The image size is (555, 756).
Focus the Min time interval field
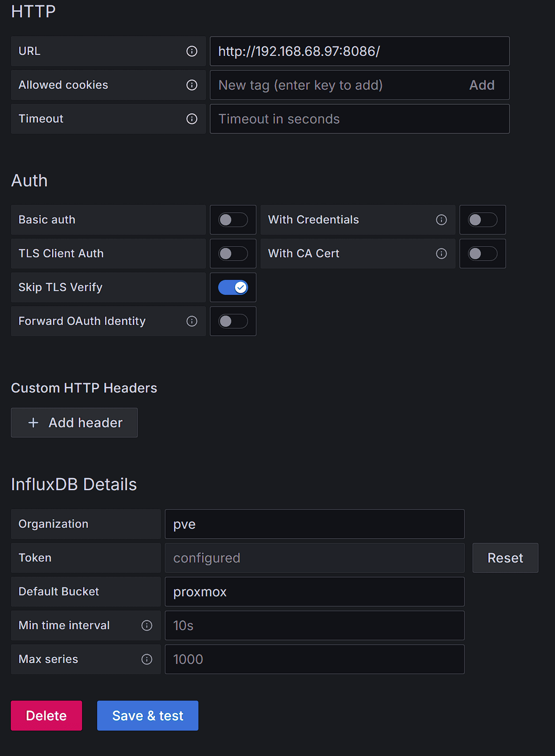315,625
